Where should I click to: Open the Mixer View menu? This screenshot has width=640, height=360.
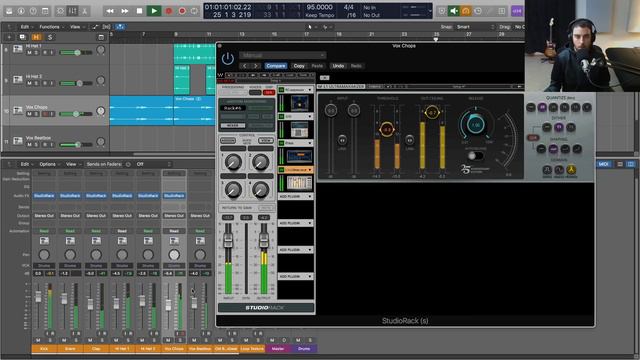(x=73, y=164)
